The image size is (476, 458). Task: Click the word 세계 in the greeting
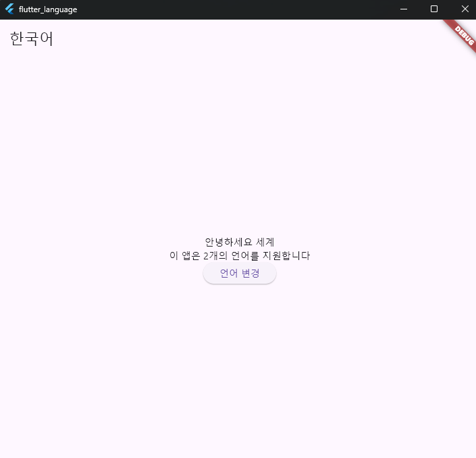[265, 242]
